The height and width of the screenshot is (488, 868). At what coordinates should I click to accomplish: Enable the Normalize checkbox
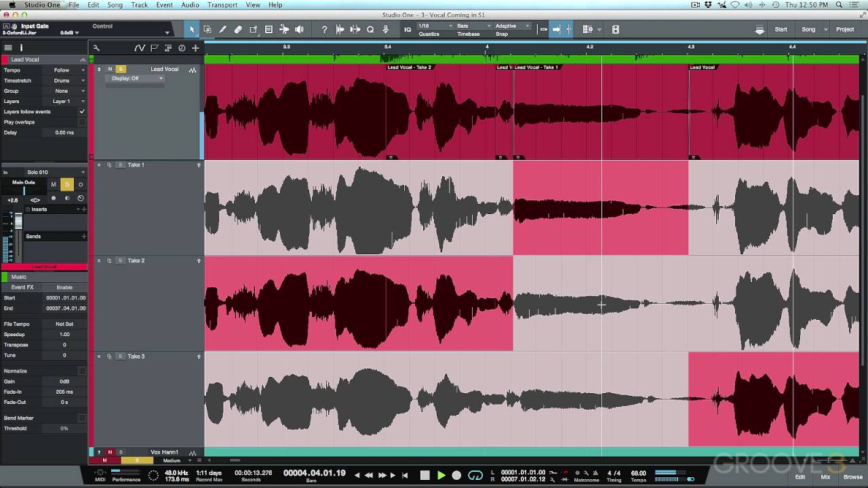click(82, 371)
